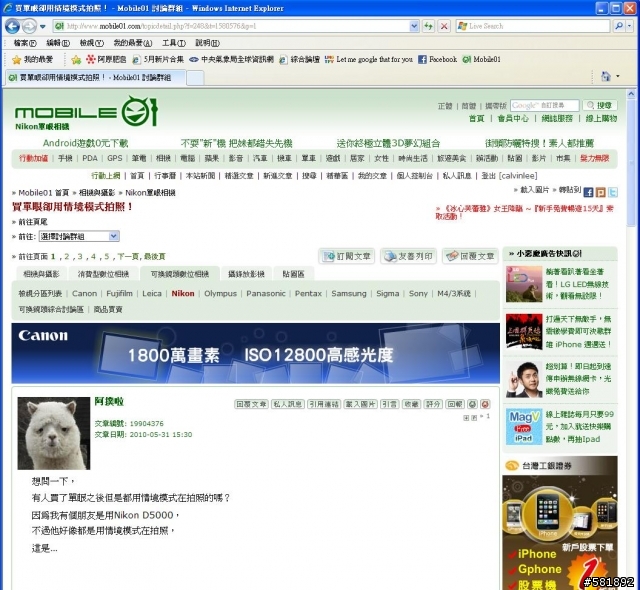Click the IE Back navigation button
Screen dimensions: 640x590
(13, 27)
